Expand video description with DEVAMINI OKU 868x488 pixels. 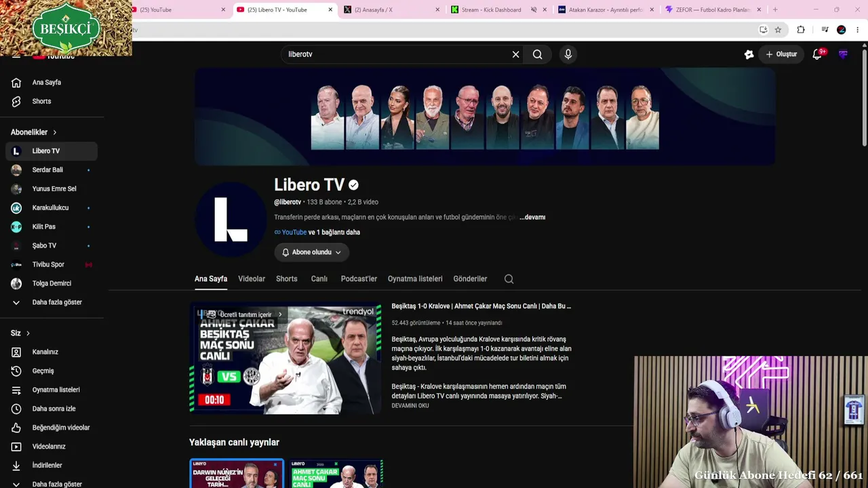click(x=410, y=406)
